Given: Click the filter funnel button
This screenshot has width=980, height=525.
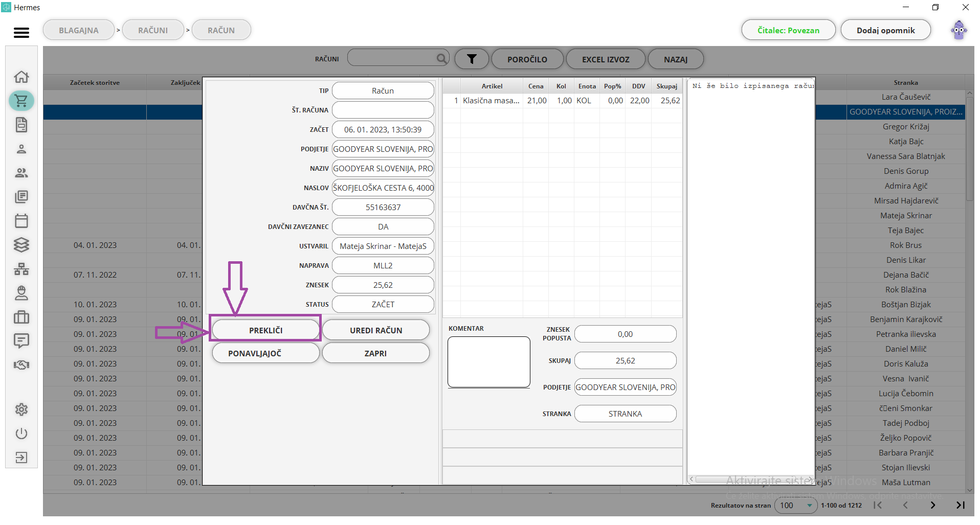Looking at the screenshot, I should tap(472, 59).
